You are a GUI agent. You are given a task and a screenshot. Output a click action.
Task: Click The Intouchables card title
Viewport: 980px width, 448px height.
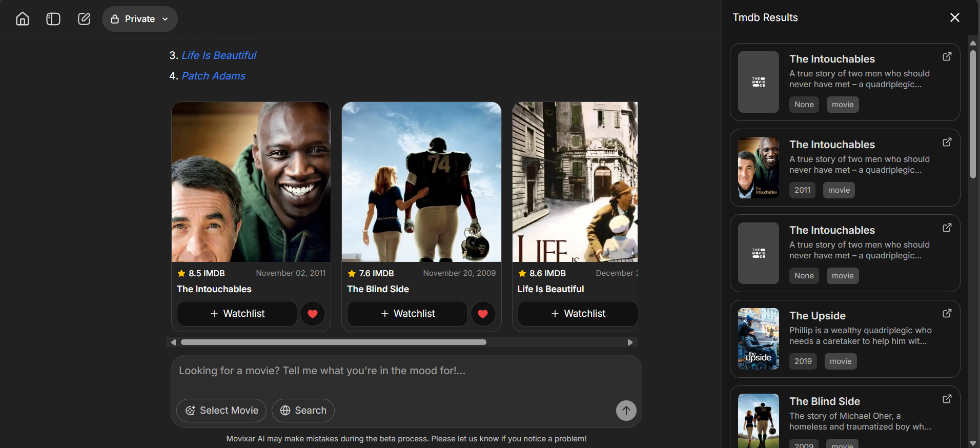pyautogui.click(x=214, y=289)
